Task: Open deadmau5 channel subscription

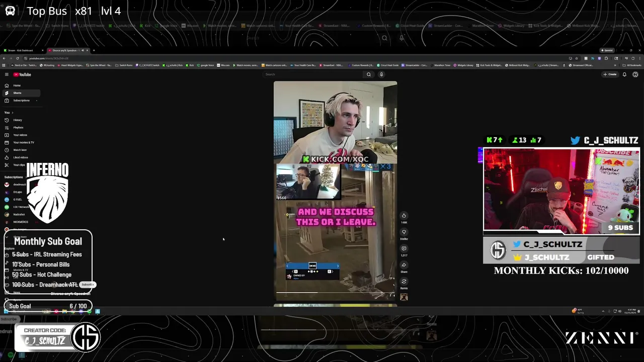Action: [x=16, y=185]
